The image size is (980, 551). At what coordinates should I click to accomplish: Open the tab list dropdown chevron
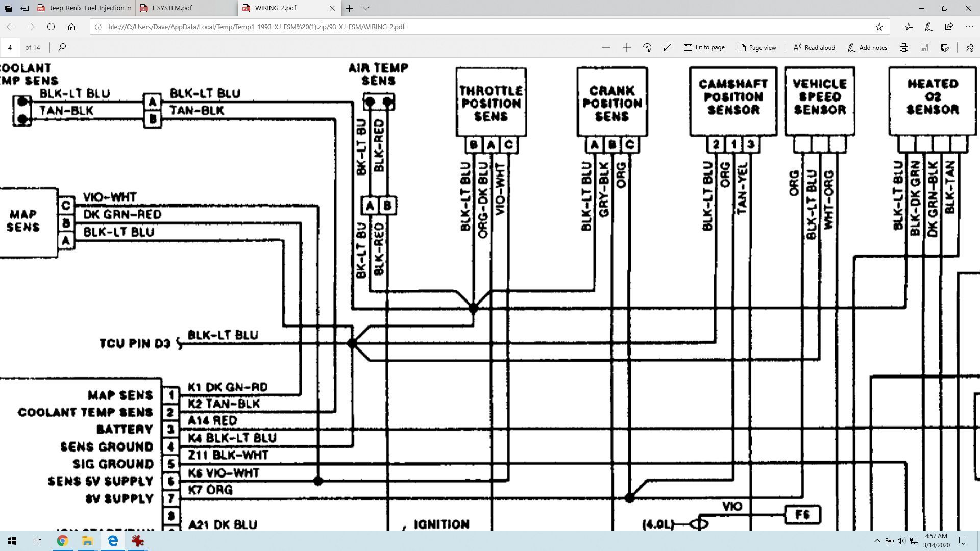tap(365, 8)
